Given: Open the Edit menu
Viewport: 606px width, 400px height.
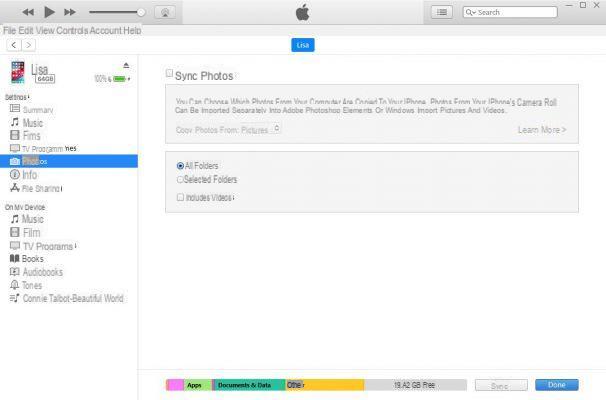Looking at the screenshot, I should point(26,31).
